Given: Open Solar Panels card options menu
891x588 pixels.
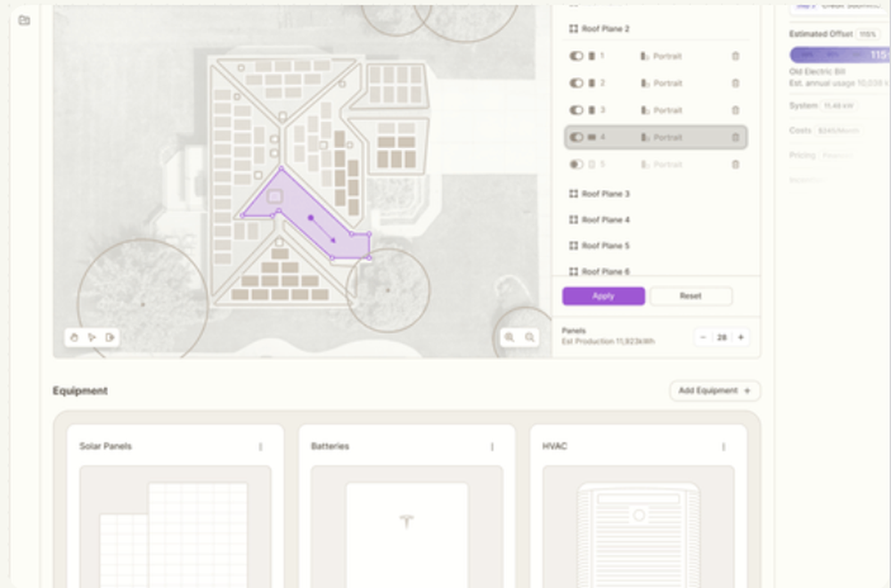Looking at the screenshot, I should click(x=260, y=446).
